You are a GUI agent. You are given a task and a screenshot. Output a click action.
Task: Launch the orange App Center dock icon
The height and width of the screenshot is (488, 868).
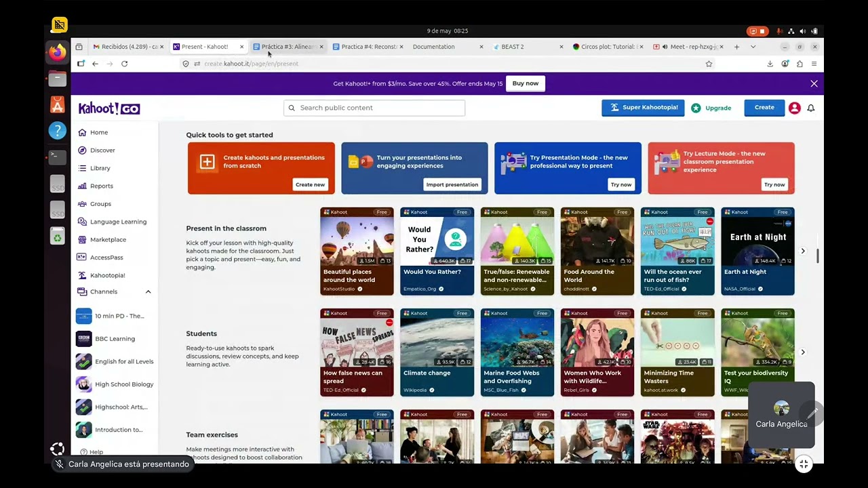(58, 104)
